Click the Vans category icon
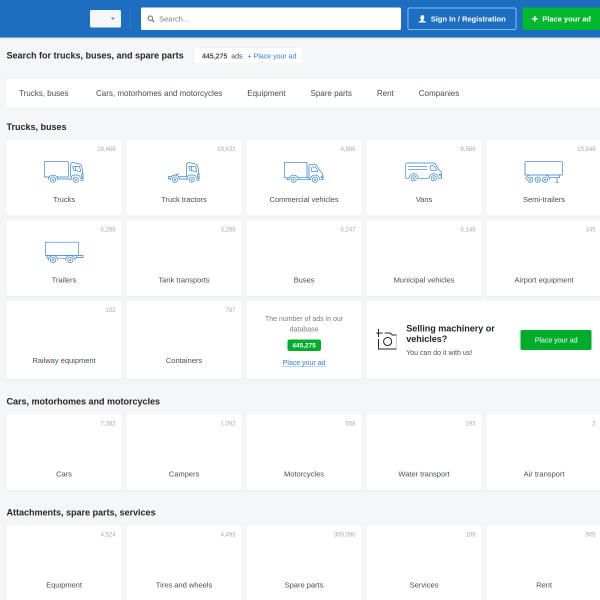This screenshot has height=600, width=600. [424, 171]
